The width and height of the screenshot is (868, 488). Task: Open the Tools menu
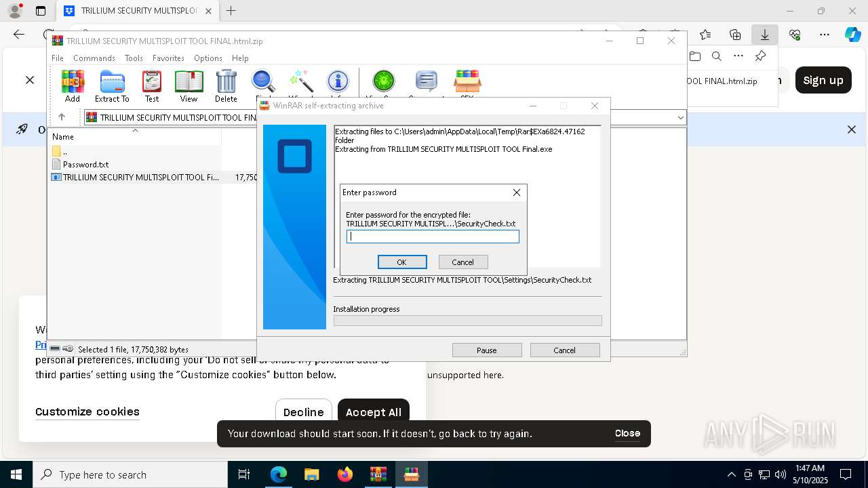tap(134, 58)
